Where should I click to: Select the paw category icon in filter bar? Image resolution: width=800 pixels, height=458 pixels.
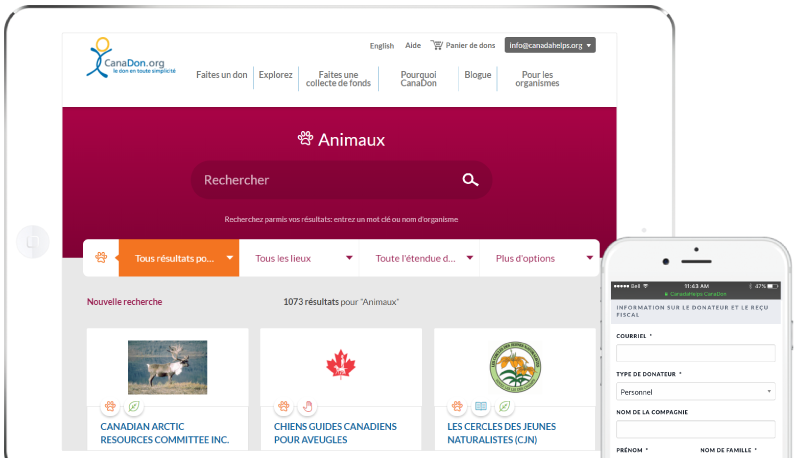(101, 258)
